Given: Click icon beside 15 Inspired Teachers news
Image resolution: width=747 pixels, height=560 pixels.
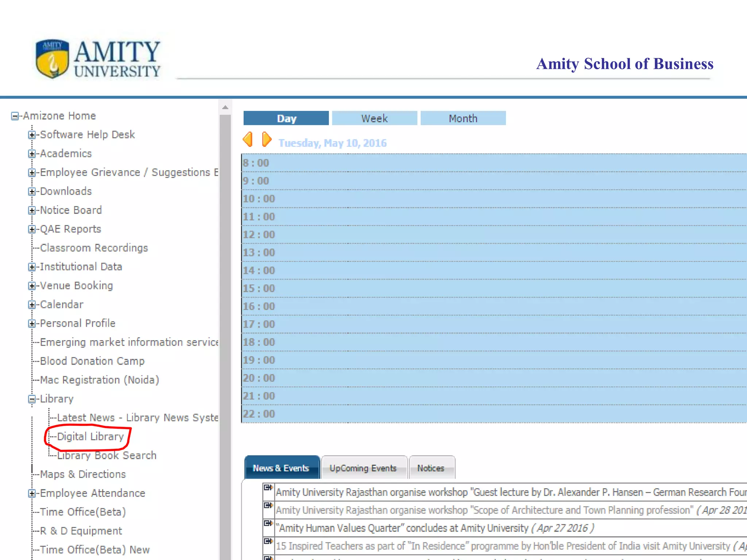Looking at the screenshot, I should pos(268,541).
